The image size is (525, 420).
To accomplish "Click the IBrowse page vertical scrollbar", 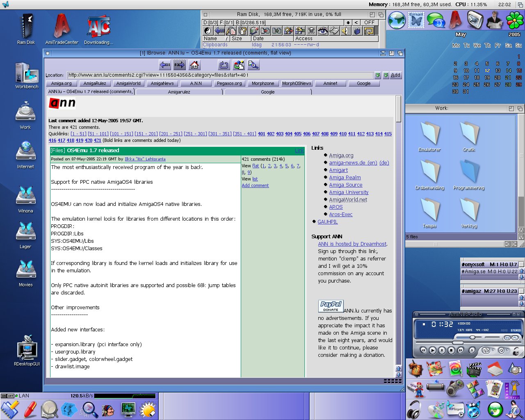I will [x=398, y=230].
